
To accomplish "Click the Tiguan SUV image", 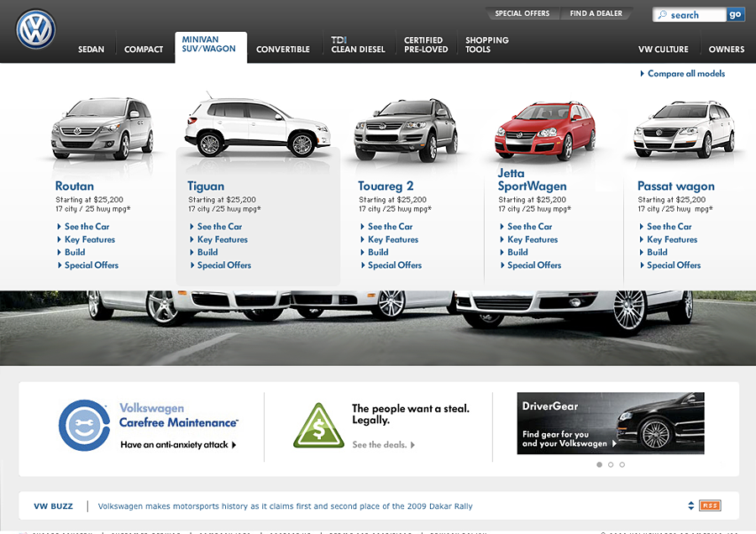I will [258, 126].
